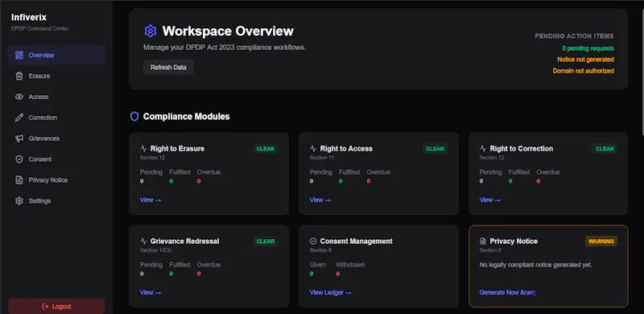Click the CLEAR badge on Right to Correction
644x314 pixels.
tap(605, 149)
